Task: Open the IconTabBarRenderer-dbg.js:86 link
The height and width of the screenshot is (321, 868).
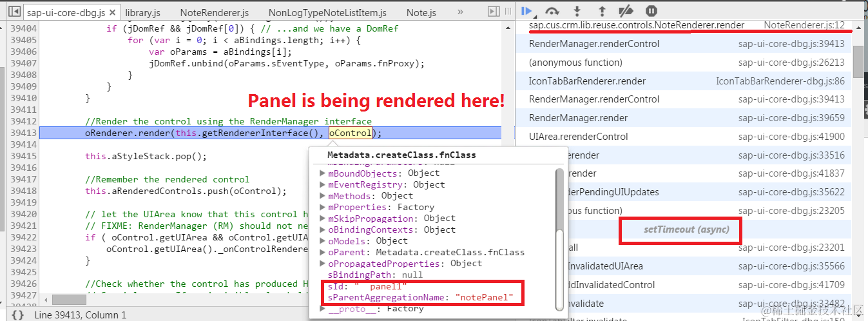Action: pos(780,81)
